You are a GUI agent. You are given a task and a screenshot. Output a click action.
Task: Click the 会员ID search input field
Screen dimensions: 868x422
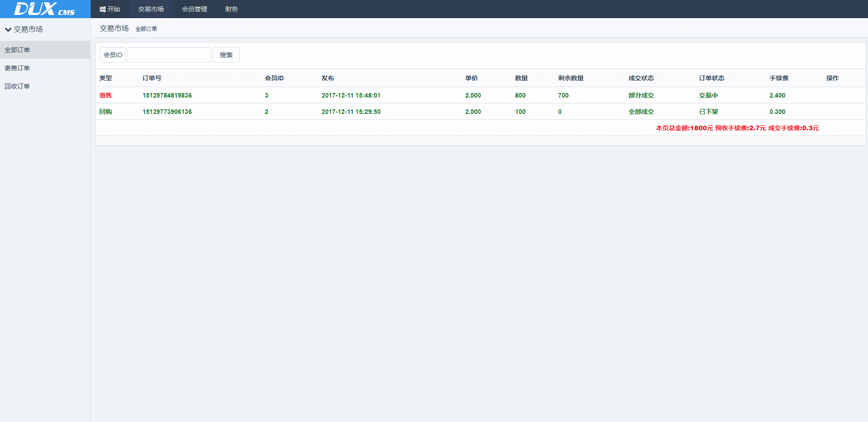point(169,55)
